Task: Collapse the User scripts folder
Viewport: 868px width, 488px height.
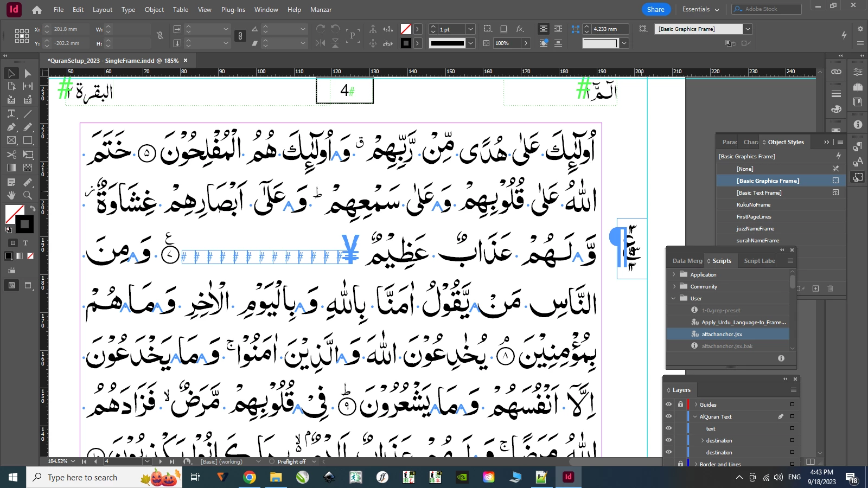Action: tap(674, 298)
